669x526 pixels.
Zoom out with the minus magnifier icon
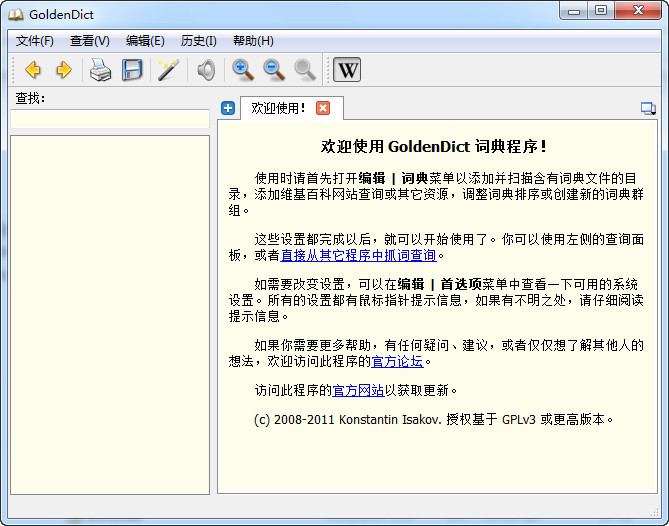click(x=274, y=70)
